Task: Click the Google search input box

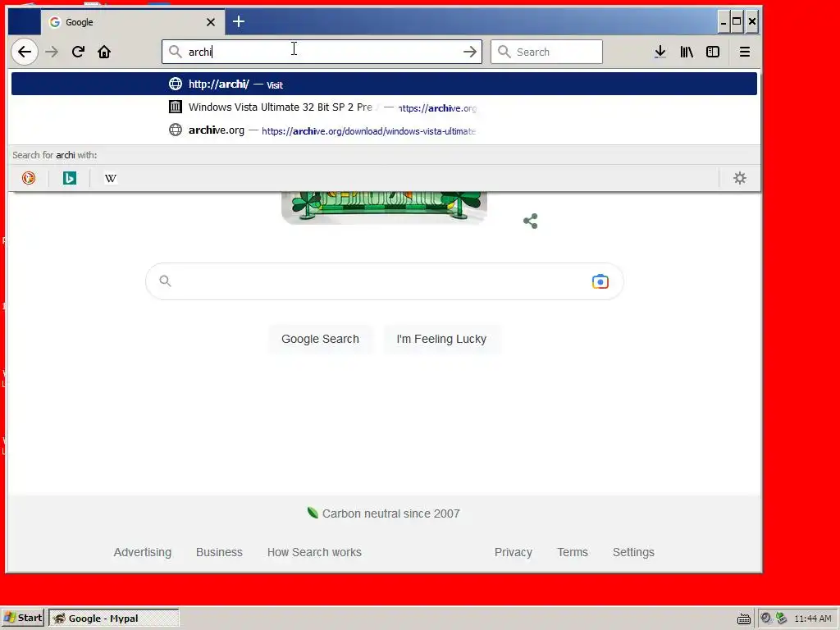Action: pos(384,281)
